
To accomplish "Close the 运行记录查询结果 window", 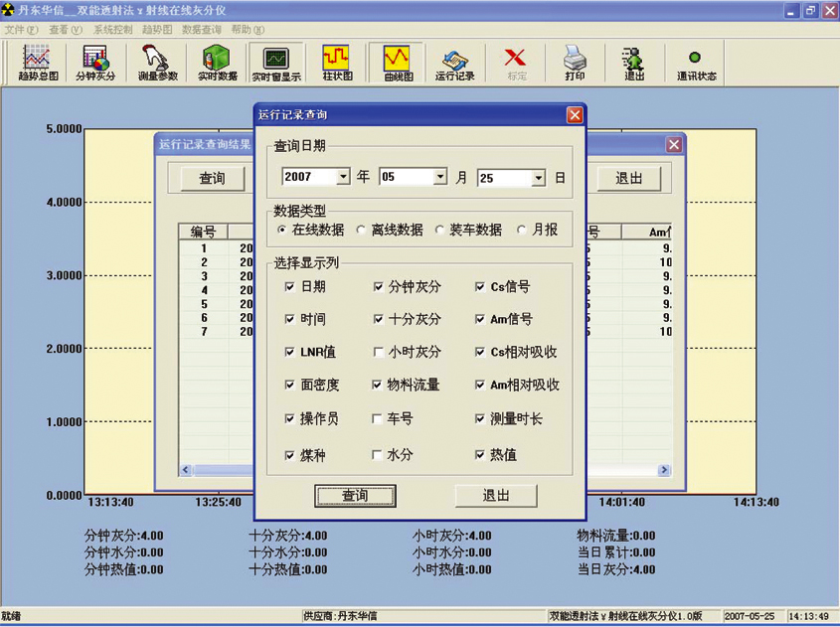I will click(674, 144).
